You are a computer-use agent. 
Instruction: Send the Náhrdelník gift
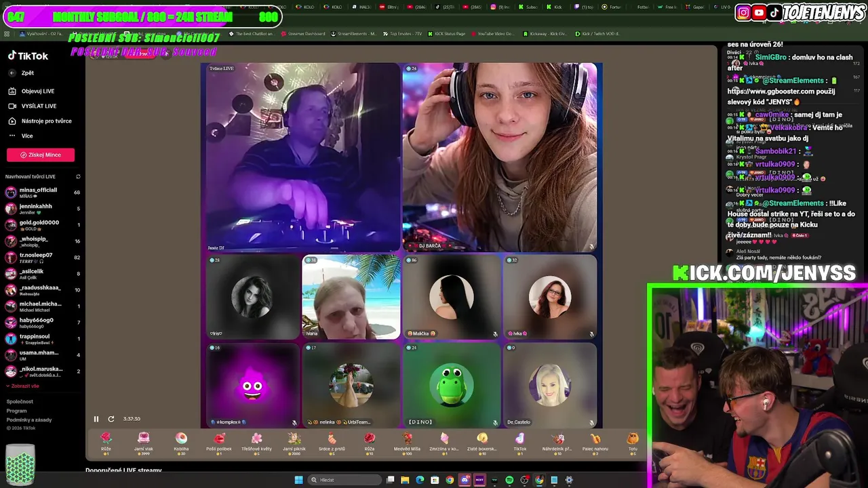pyautogui.click(x=557, y=443)
